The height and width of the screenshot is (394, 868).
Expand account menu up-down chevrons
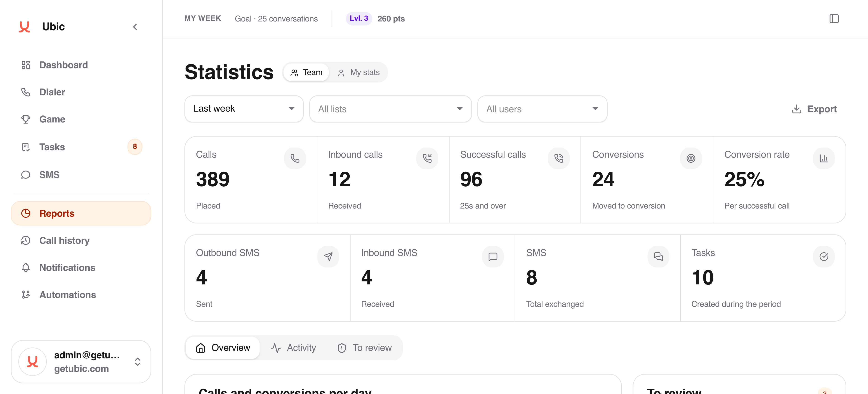(x=137, y=362)
